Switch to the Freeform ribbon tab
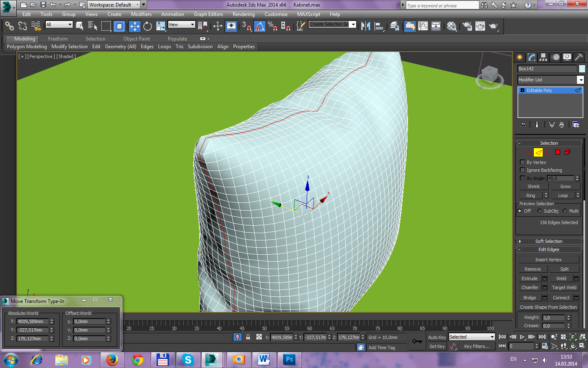Screen dimensions: 588x368 tap(58, 39)
